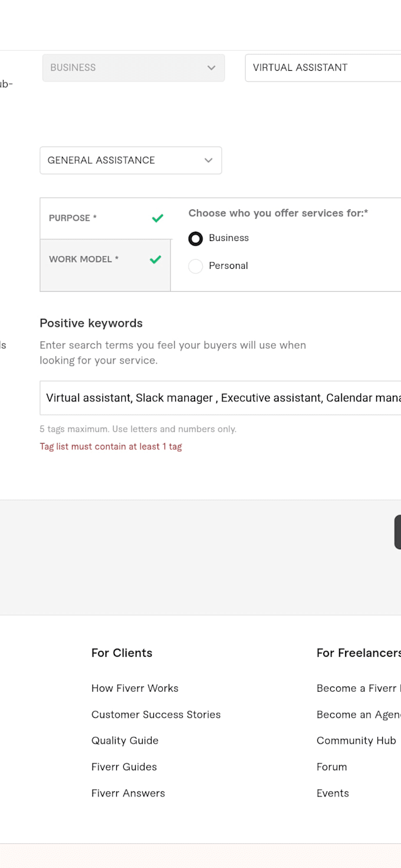401x868 pixels.
Task: Open the How Fiverr Works link
Action: coord(135,688)
